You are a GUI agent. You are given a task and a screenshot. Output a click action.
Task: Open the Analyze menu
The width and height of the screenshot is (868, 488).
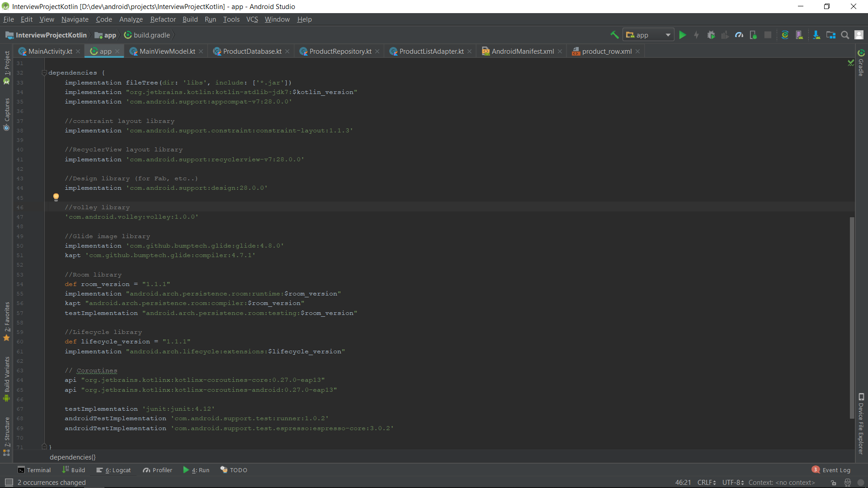tap(131, 19)
